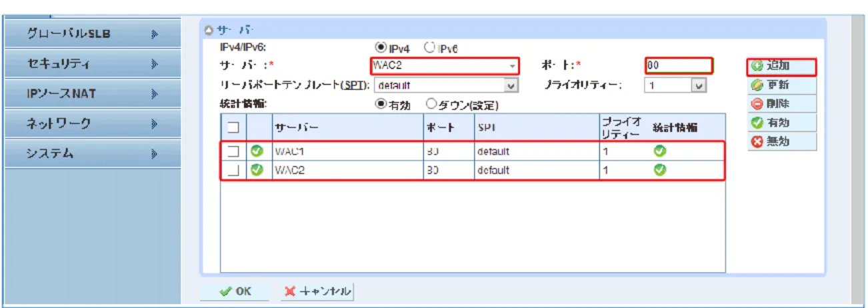
Task: Collapse the サーバー section header
Action: pos(207,31)
